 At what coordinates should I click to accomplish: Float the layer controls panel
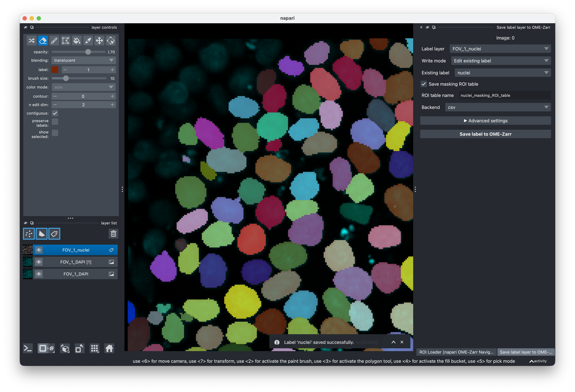point(32,27)
